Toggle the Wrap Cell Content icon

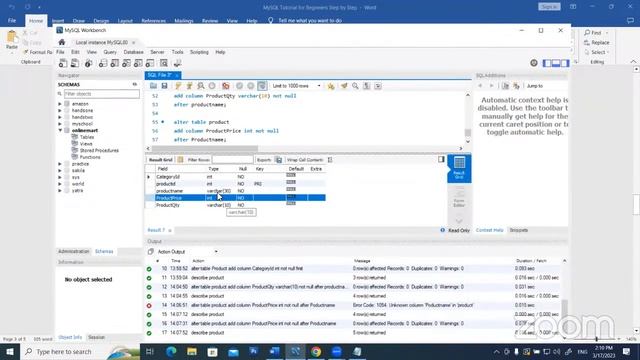click(x=330, y=160)
